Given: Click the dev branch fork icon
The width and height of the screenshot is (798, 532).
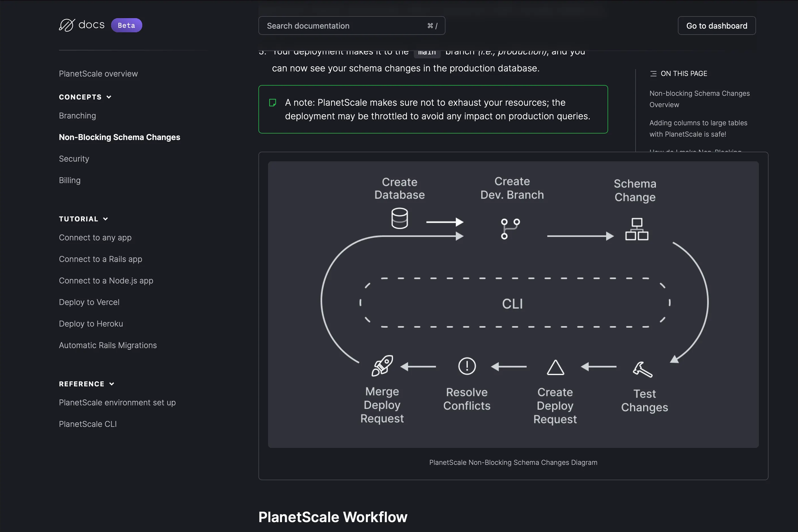Looking at the screenshot, I should pos(510,229).
